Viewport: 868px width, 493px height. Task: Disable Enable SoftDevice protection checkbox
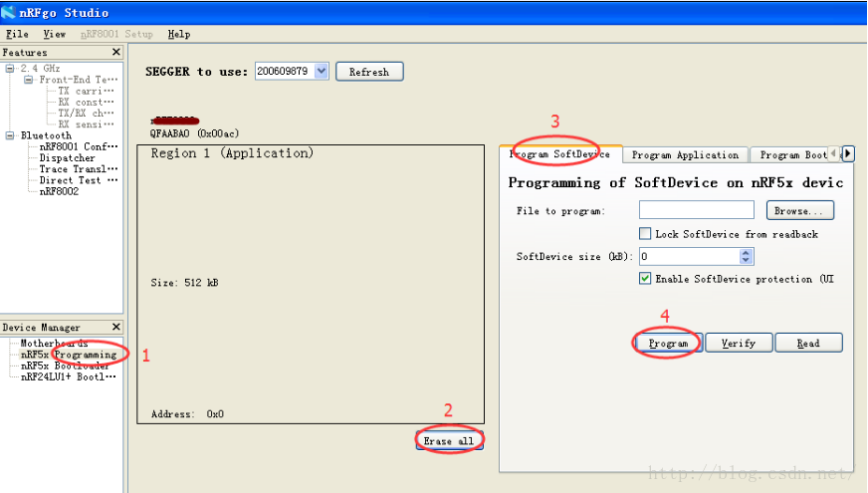click(x=645, y=278)
